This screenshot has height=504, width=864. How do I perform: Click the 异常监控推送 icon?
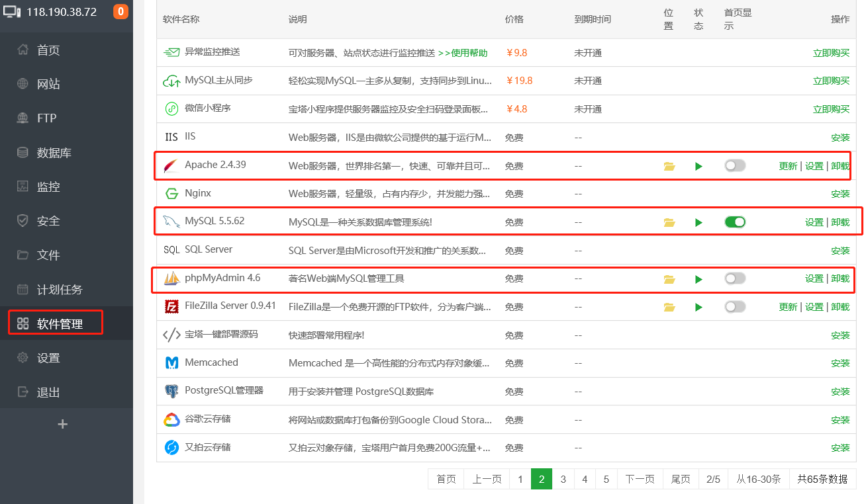pyautogui.click(x=171, y=52)
